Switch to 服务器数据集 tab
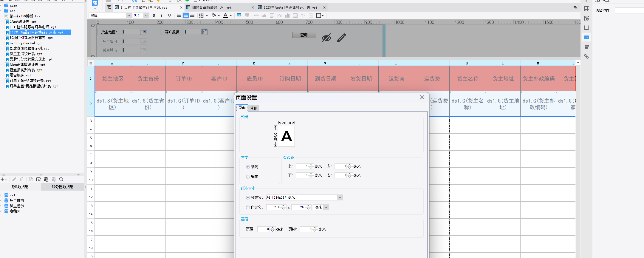The image size is (644, 258). [62, 187]
